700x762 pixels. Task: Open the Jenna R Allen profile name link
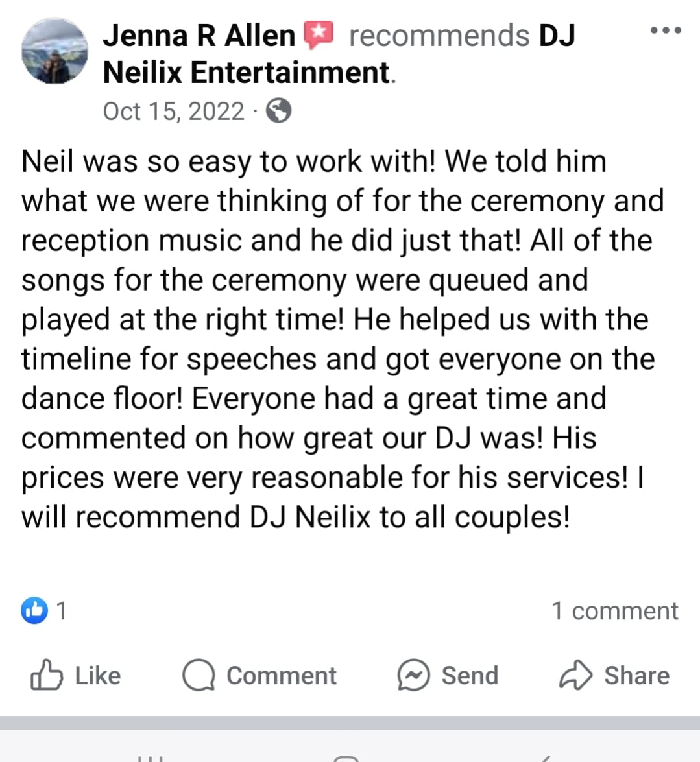point(199,36)
